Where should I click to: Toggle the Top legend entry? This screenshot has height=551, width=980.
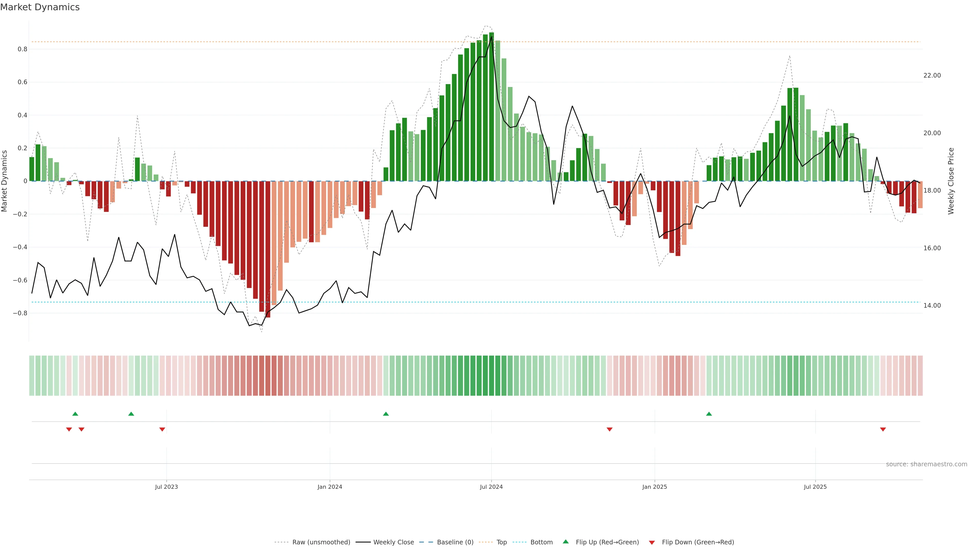[501, 542]
